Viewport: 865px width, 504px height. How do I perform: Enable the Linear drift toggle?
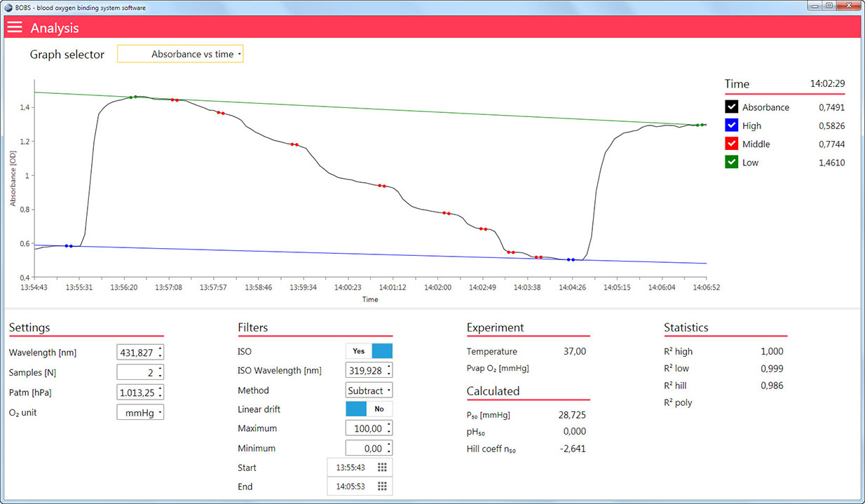369,409
